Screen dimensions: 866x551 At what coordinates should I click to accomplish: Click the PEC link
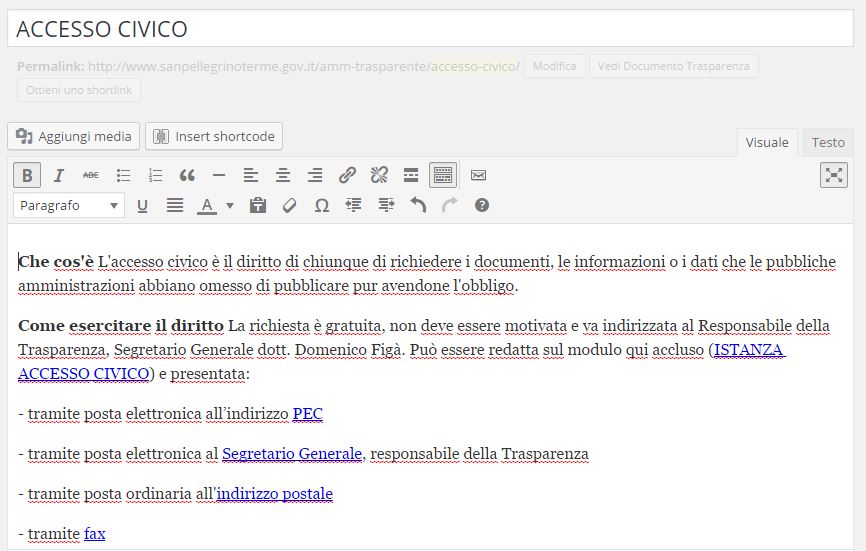pos(308,414)
